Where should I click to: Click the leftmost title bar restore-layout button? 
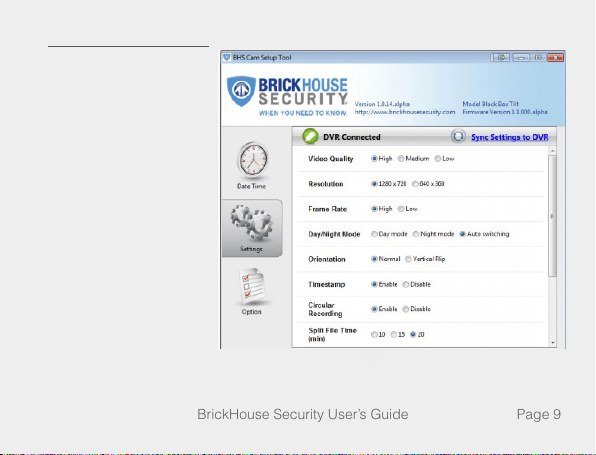tap(500, 57)
